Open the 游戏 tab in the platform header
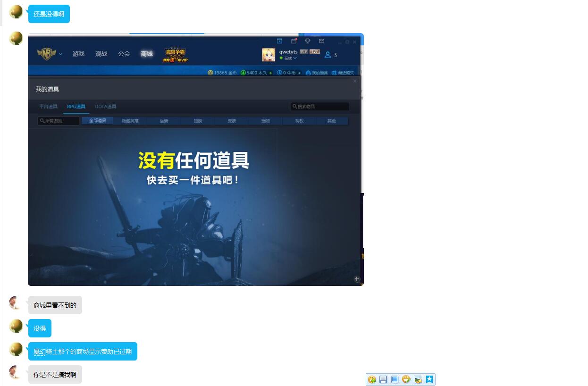 tap(78, 54)
